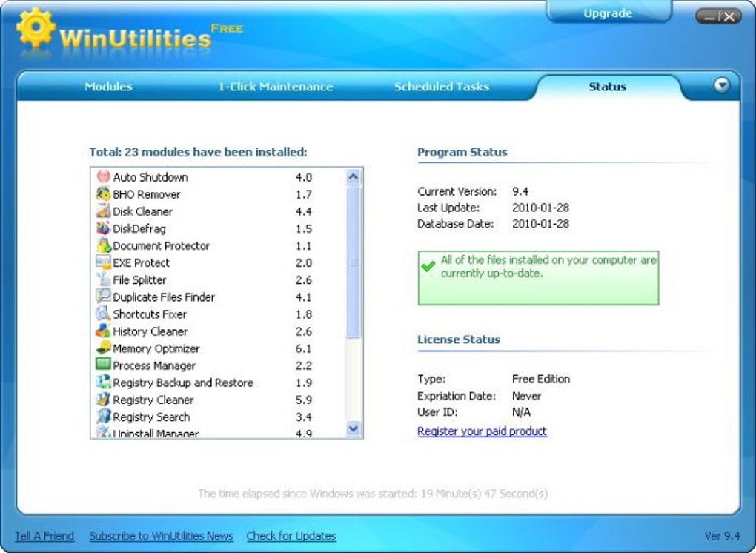Image resolution: width=756 pixels, height=553 pixels.
Task: Select the DiskDefrag row text
Action: (x=139, y=228)
